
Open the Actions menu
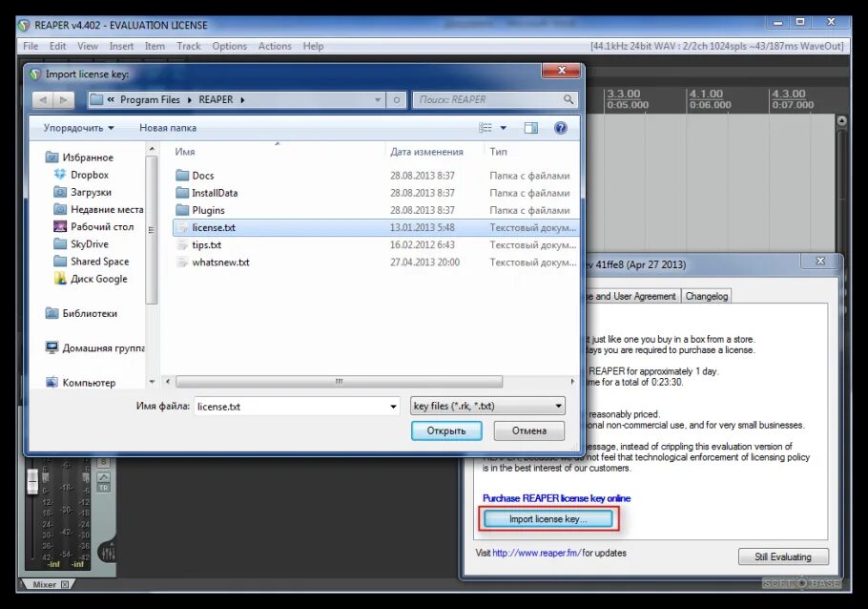(x=275, y=46)
